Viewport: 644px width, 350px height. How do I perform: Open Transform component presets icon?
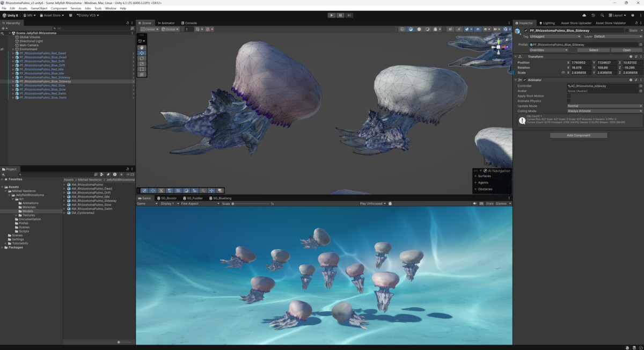635,56
